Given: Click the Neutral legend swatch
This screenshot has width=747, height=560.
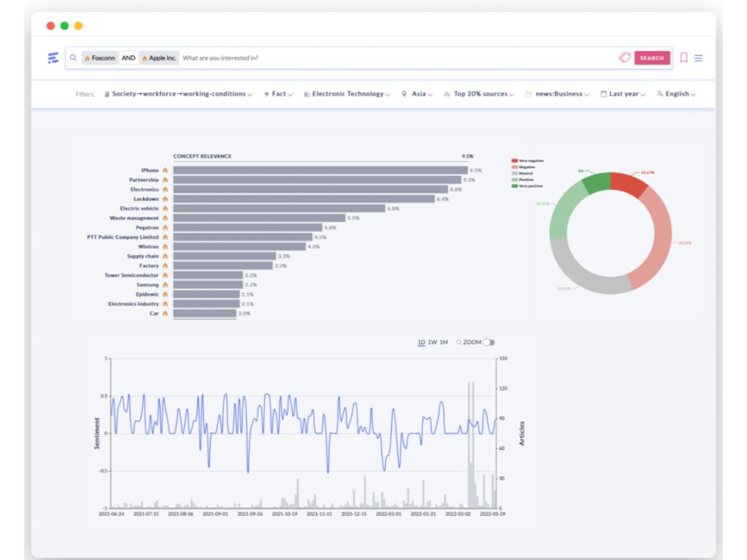Looking at the screenshot, I should [x=514, y=173].
